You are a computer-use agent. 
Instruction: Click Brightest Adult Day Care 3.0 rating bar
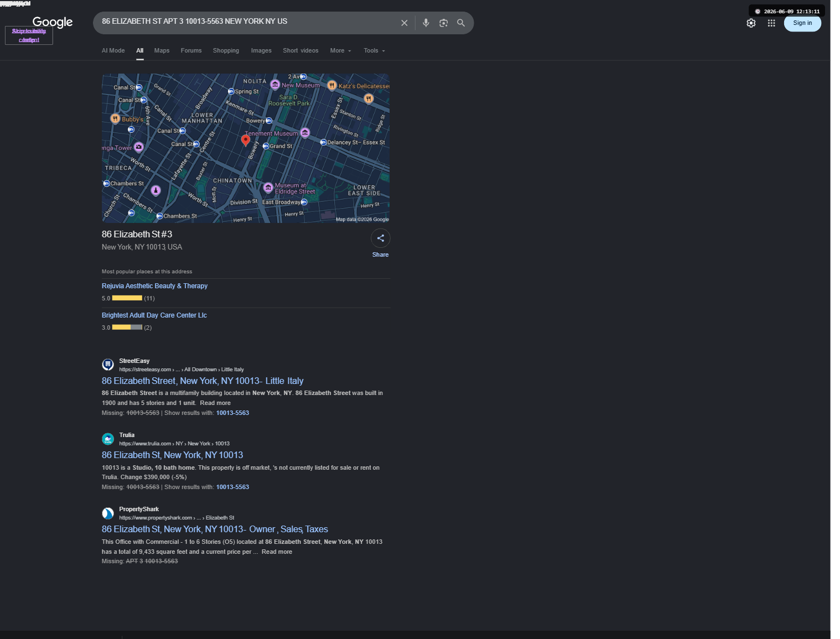coord(127,328)
